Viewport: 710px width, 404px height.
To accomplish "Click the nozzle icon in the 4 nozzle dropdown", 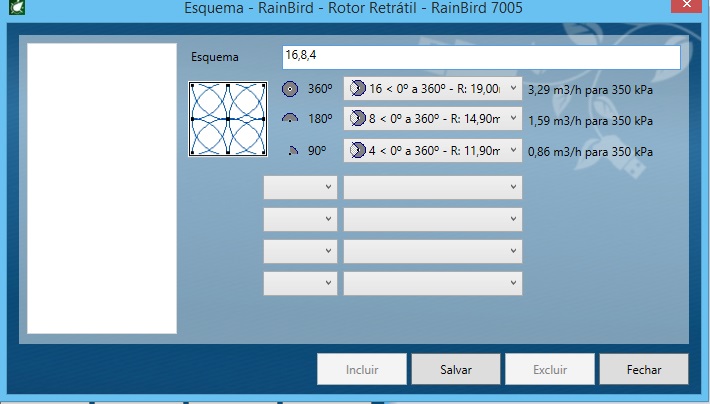I will pyautogui.click(x=357, y=151).
